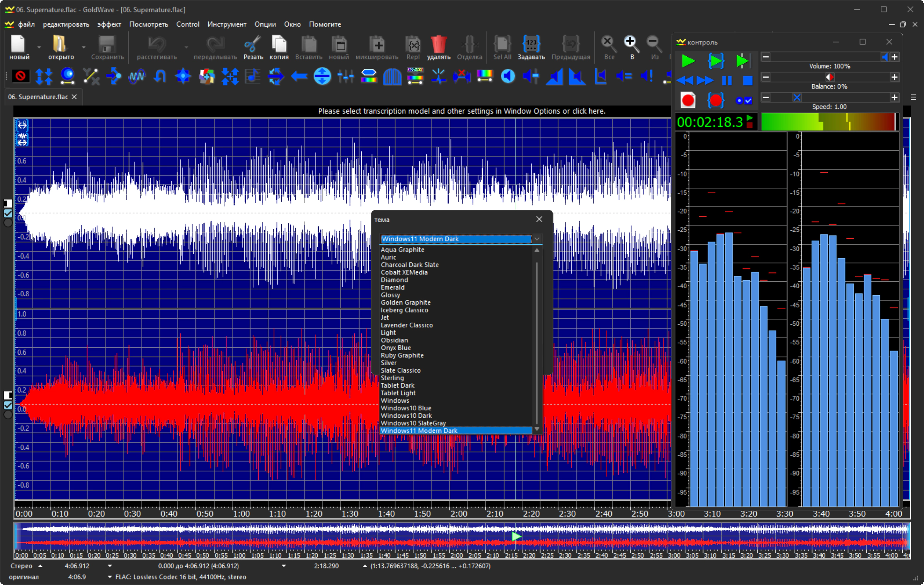The height and width of the screenshot is (585, 924).
Task: Switch to 06. Supernature.flac tab
Action: coord(38,97)
